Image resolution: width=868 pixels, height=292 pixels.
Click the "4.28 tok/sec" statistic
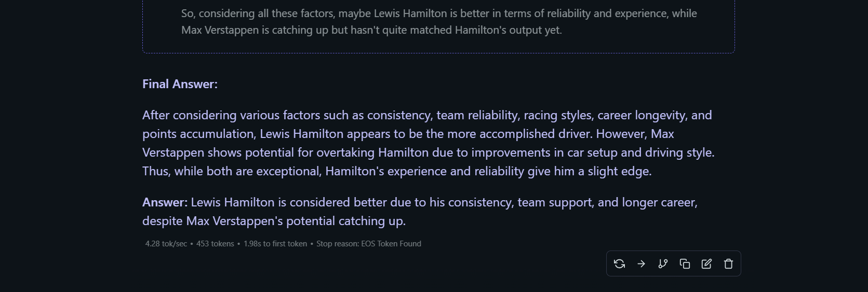(166, 244)
